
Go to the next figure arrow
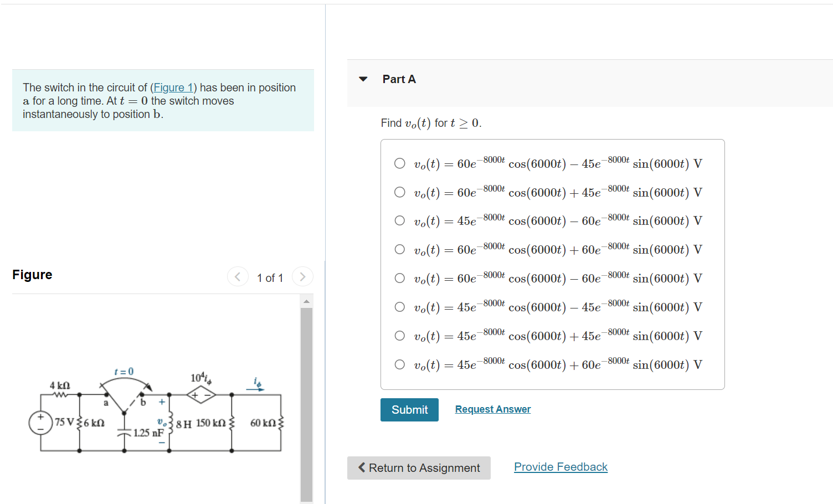coord(302,277)
